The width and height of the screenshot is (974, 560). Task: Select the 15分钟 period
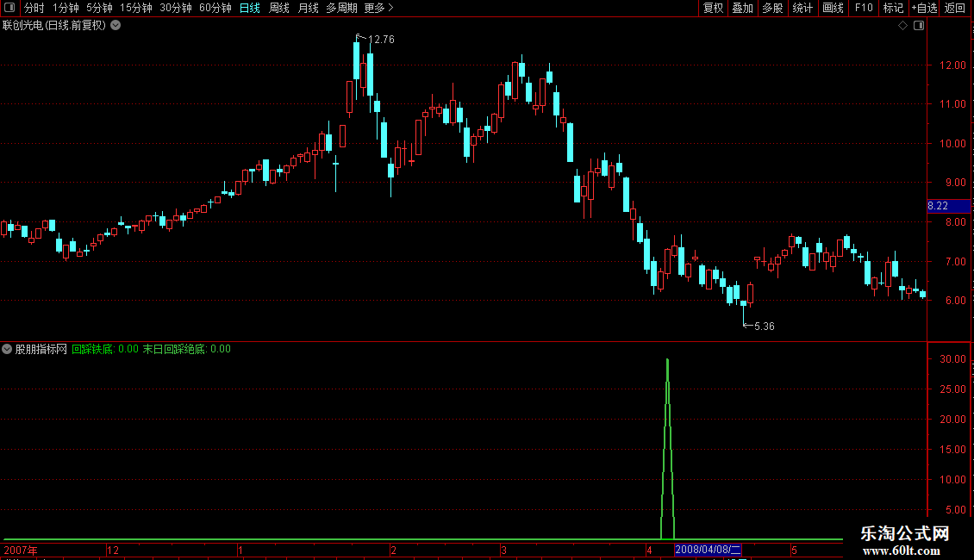tap(136, 8)
